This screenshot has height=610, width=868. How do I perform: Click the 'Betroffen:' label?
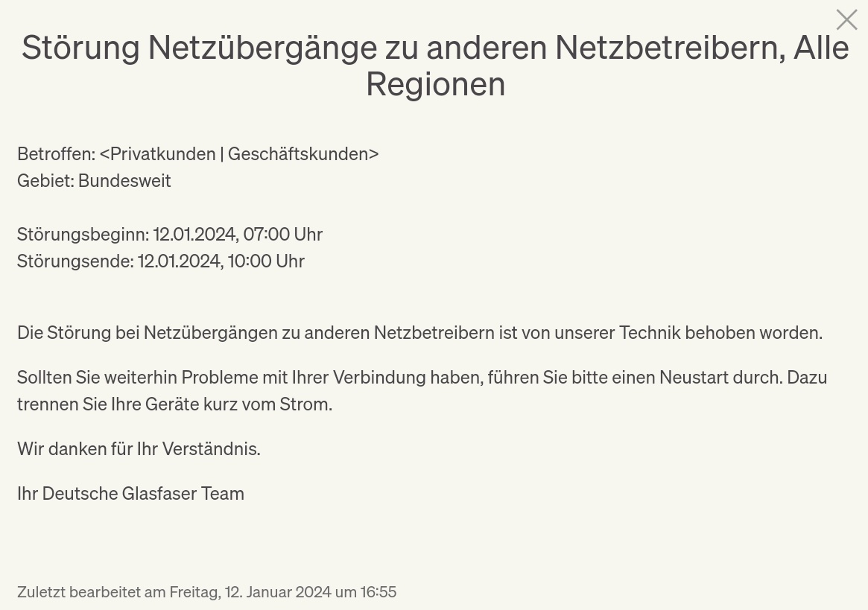click(x=57, y=154)
